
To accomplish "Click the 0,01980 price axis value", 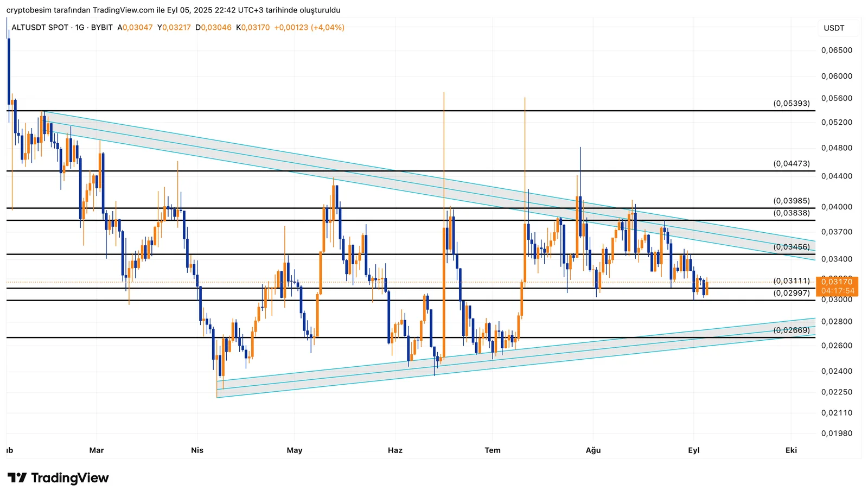I will coord(837,433).
